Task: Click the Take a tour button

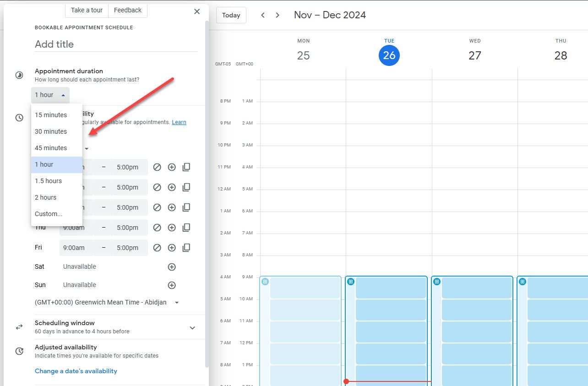Action: click(x=87, y=10)
